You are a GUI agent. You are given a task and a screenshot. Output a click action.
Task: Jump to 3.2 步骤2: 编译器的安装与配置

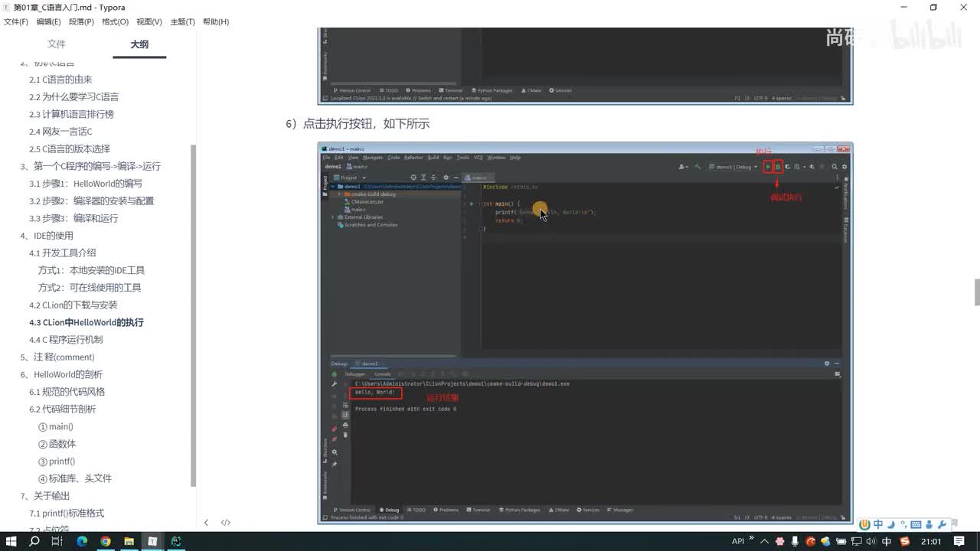(x=92, y=201)
